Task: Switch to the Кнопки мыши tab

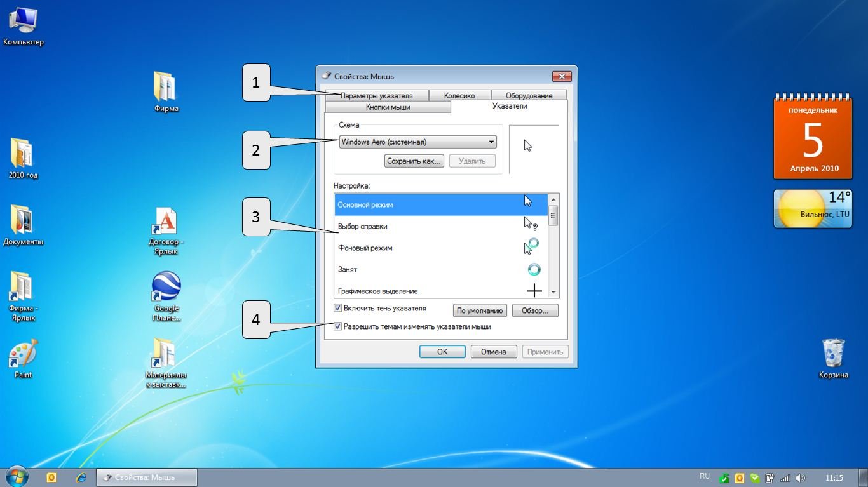Action: 388,107
